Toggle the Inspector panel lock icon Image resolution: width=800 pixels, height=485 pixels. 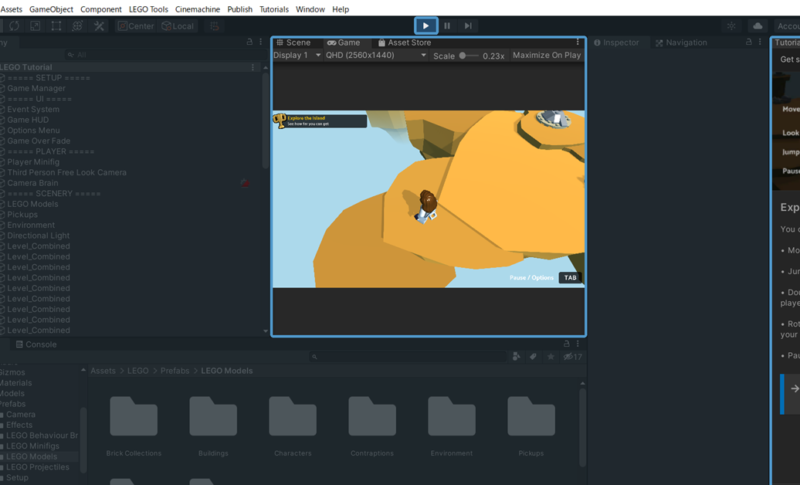(748, 42)
